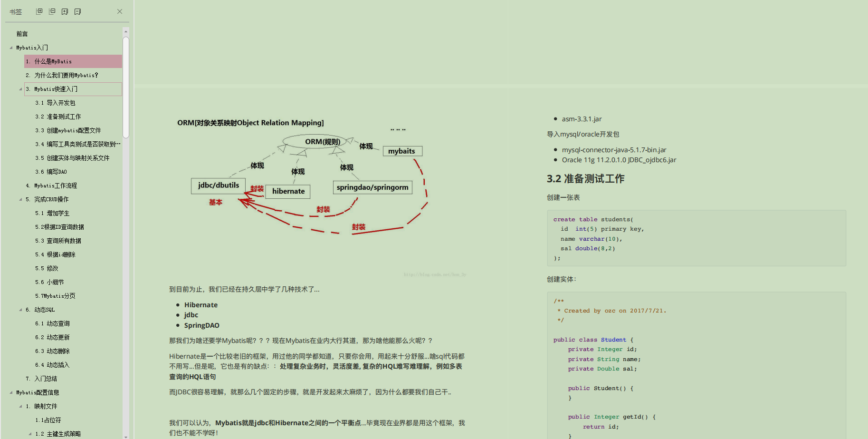The image size is (868, 439).
Task: Click the mybaits box in diagram
Action: click(402, 151)
